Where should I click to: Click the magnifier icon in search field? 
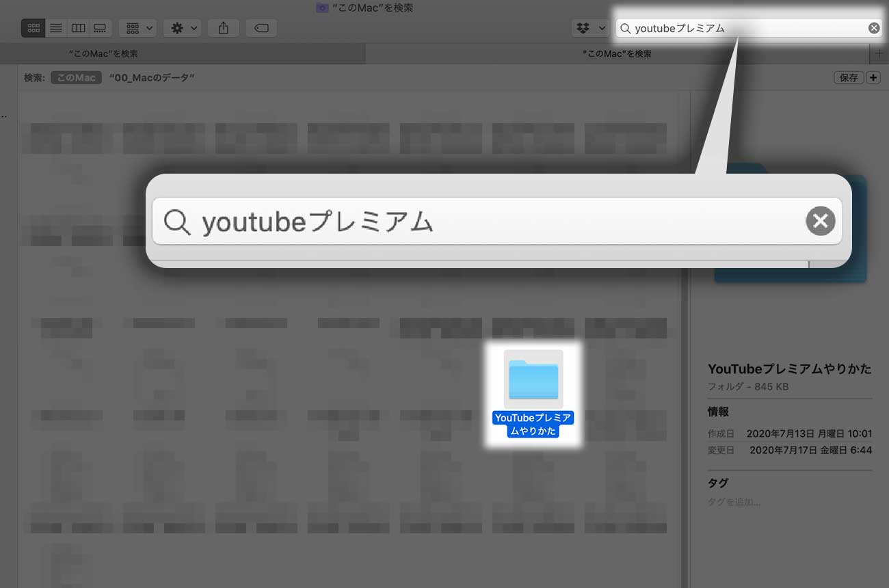click(625, 28)
